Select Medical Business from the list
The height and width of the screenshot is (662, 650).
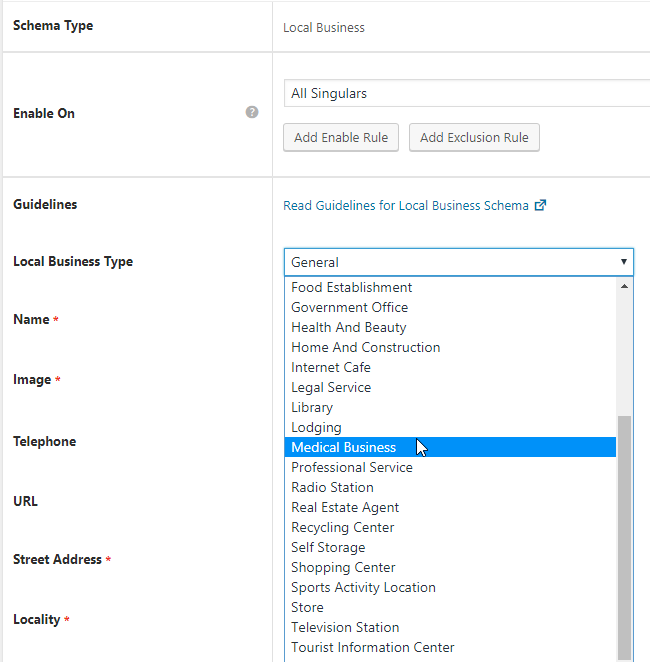[343, 447]
